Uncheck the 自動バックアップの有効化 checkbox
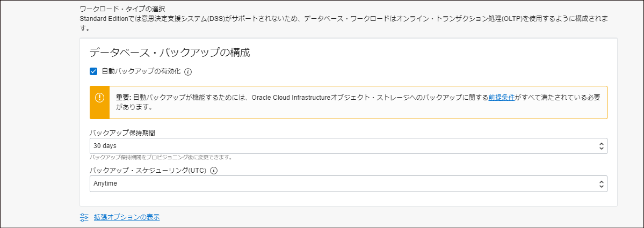Image resolution: width=644 pixels, height=228 pixels. [x=93, y=72]
